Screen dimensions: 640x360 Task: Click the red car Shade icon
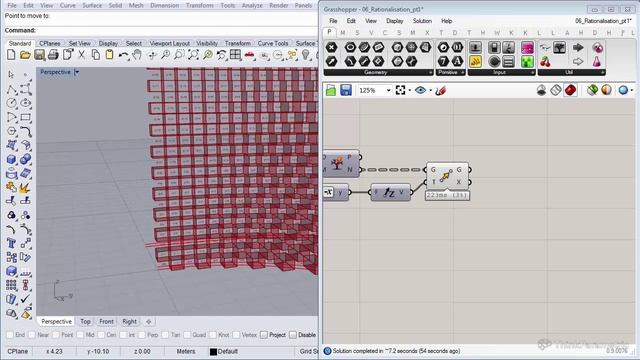click(249, 55)
